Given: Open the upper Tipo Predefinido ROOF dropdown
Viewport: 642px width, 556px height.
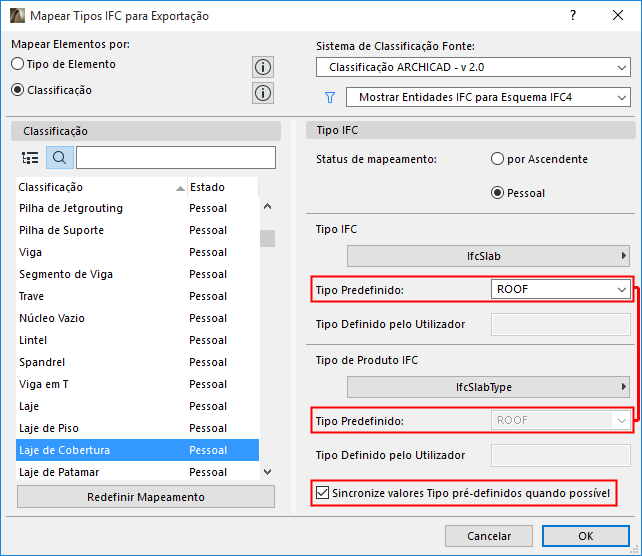Looking at the screenshot, I should (x=561, y=289).
